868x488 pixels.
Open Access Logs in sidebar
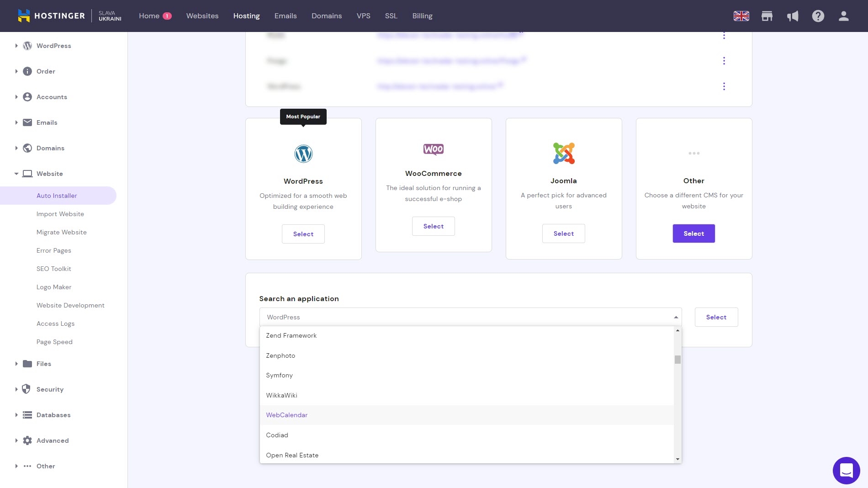pyautogui.click(x=55, y=324)
